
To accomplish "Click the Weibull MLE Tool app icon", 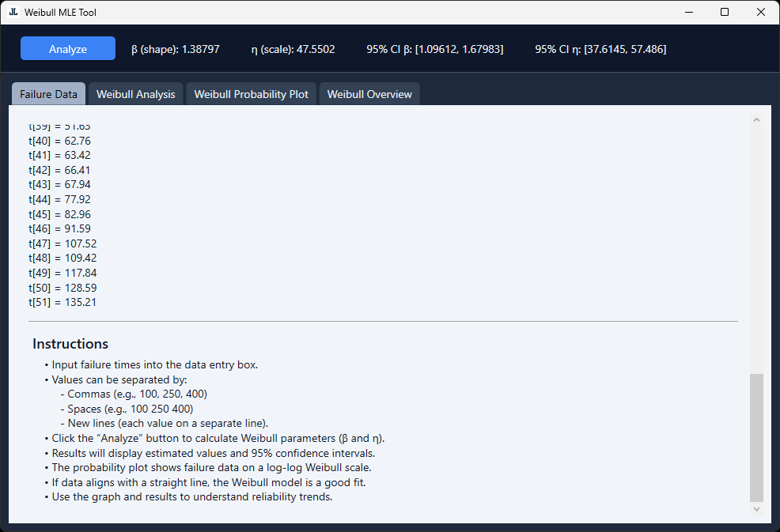I will click(x=13, y=13).
